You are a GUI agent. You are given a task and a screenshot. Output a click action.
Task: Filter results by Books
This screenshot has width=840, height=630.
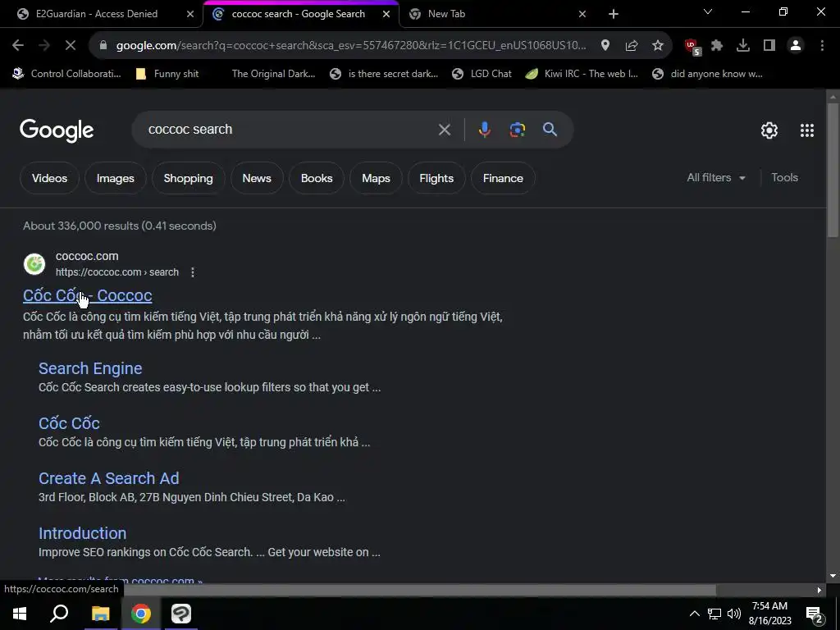coord(317,178)
